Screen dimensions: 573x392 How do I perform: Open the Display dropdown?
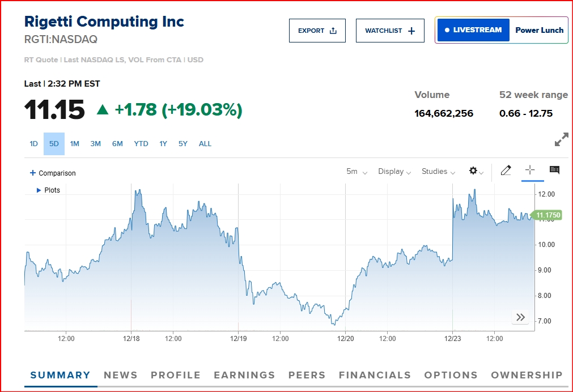point(394,172)
